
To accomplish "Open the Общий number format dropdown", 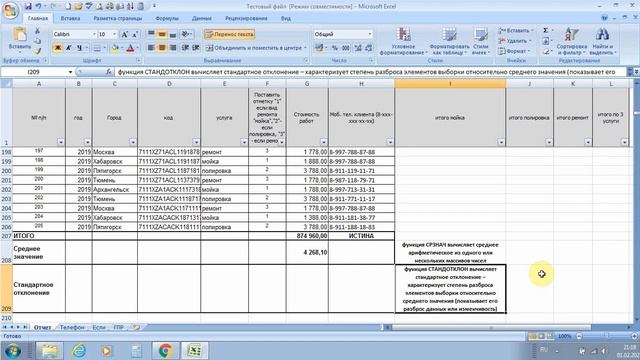I will click(370, 34).
